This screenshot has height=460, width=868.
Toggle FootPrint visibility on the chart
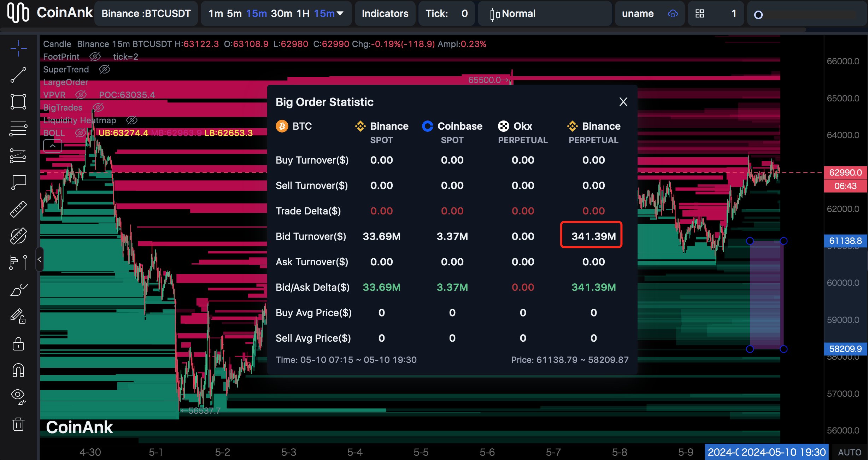[95, 57]
